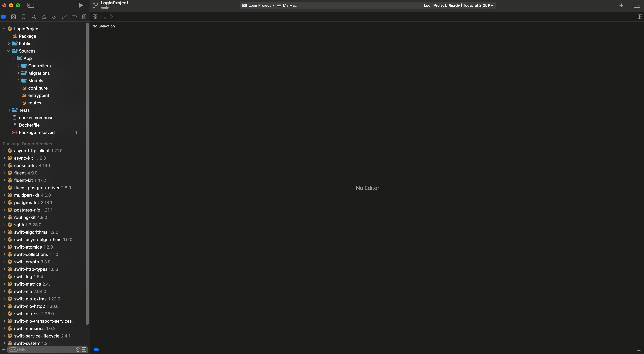Open the Report navigator icon

tap(84, 17)
